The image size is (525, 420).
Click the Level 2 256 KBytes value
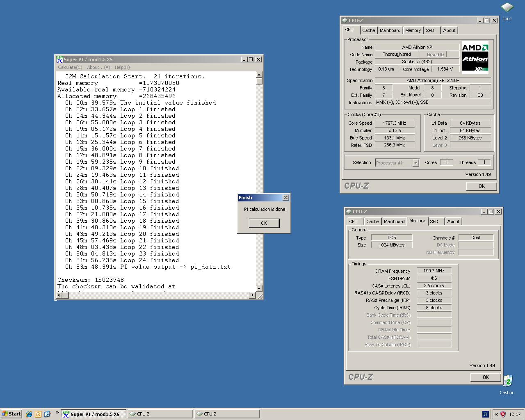point(470,138)
